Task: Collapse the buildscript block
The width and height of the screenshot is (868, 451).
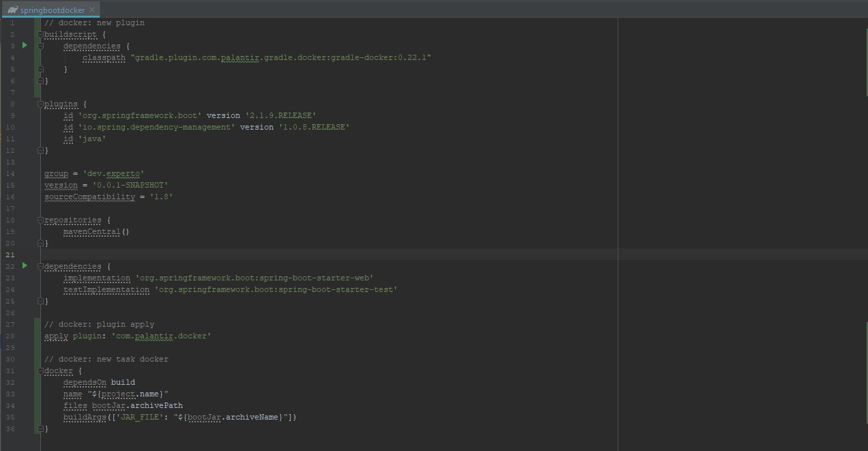Action: coord(40,34)
